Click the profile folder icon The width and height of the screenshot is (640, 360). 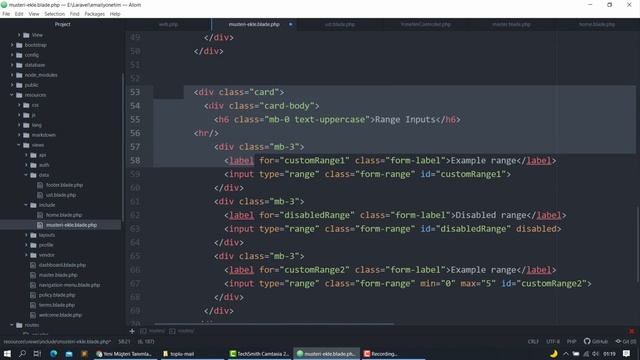tap(33, 245)
